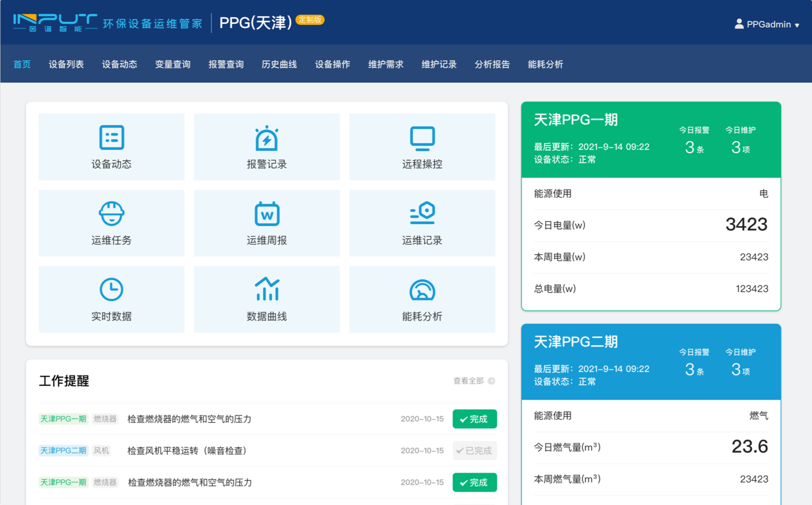Image resolution: width=812 pixels, height=505 pixels.
Task: Click the 今日电量(w) value 3423
Action: [x=746, y=225]
